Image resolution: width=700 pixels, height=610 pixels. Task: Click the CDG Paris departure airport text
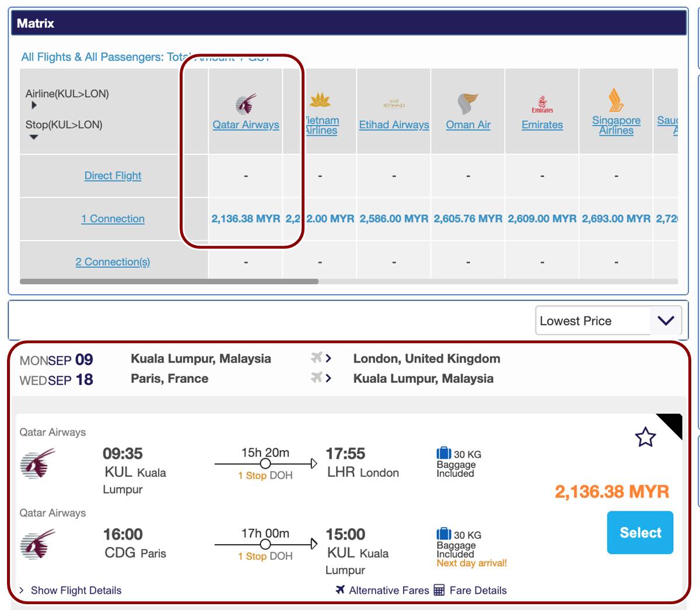[x=135, y=553]
